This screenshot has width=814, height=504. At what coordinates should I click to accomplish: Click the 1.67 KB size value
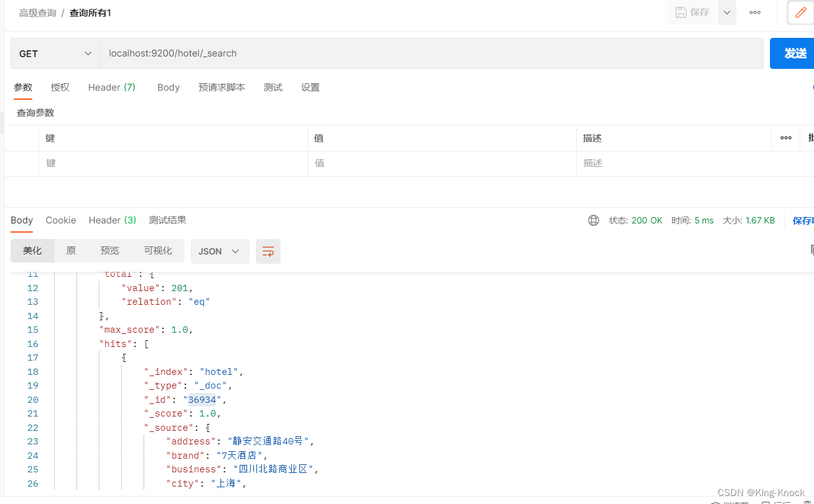759,220
